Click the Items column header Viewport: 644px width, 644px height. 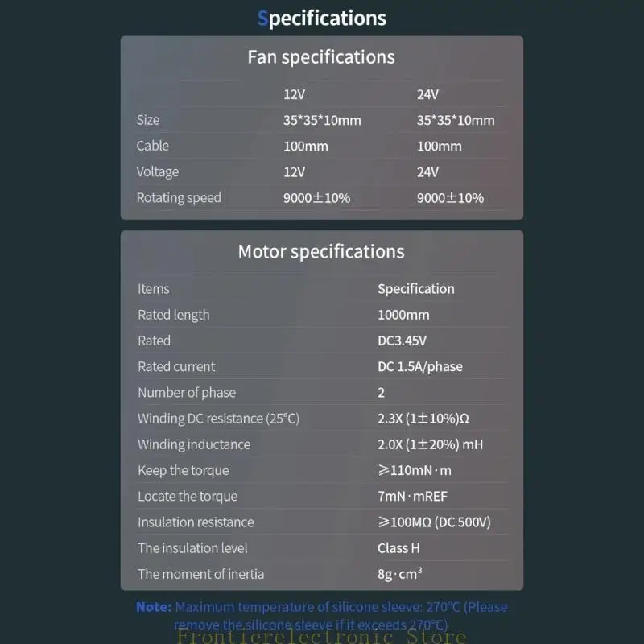(x=154, y=289)
